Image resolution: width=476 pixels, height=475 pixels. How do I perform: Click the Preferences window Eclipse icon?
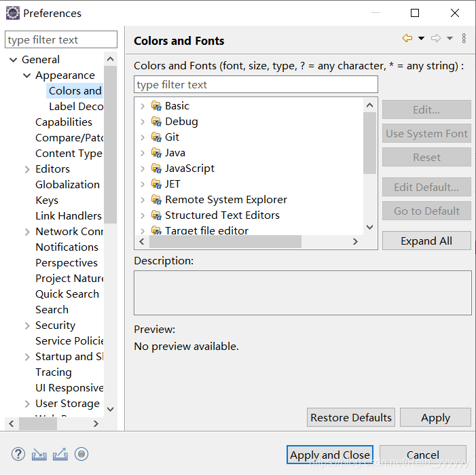pos(13,13)
